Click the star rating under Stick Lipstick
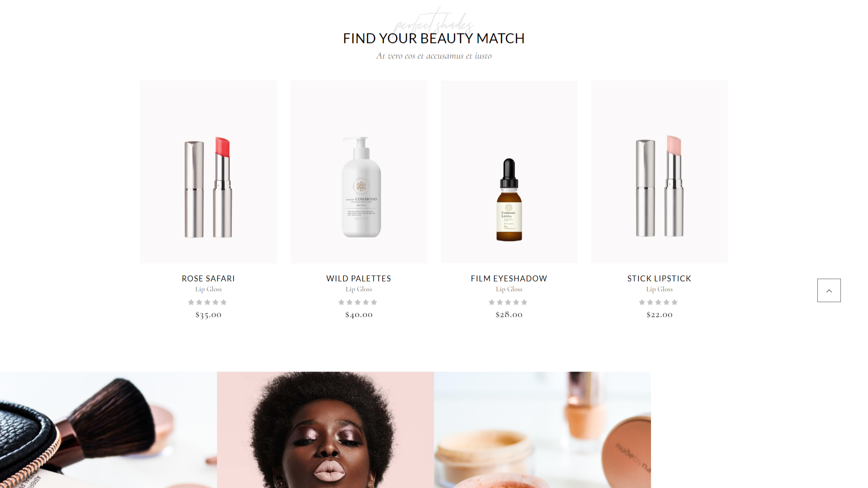 (x=658, y=302)
